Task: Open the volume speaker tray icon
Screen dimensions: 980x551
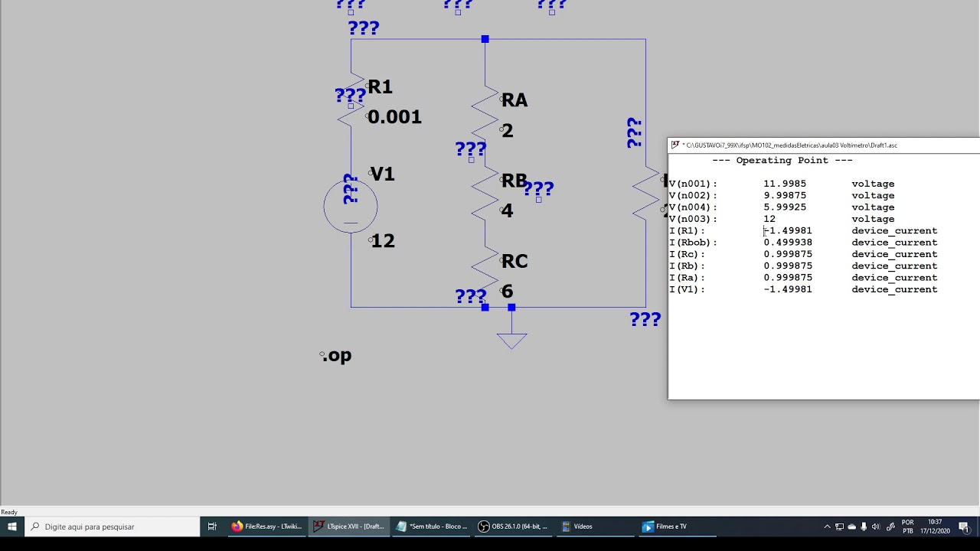Action: [876, 527]
